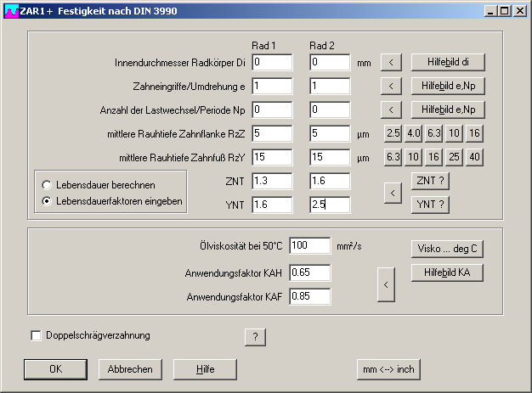Open the 'Hilfebild di' help picture
Viewport: 532px width, 393px height.
pos(448,62)
